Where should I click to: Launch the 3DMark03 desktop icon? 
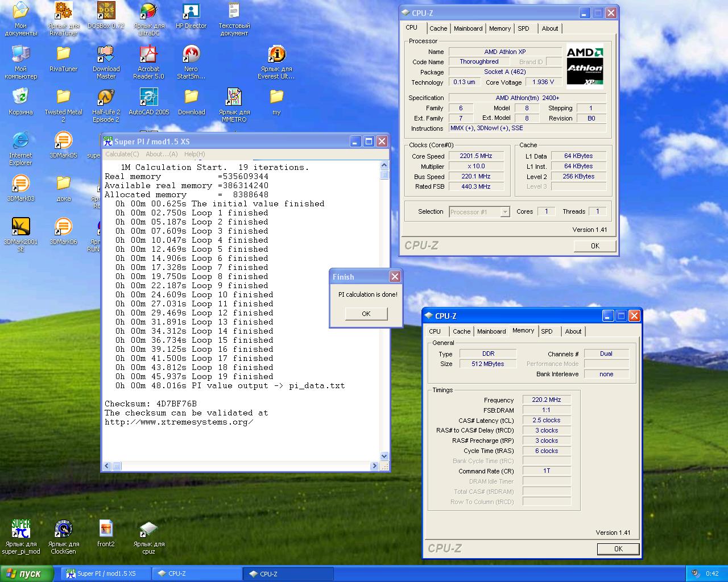[x=20, y=183]
